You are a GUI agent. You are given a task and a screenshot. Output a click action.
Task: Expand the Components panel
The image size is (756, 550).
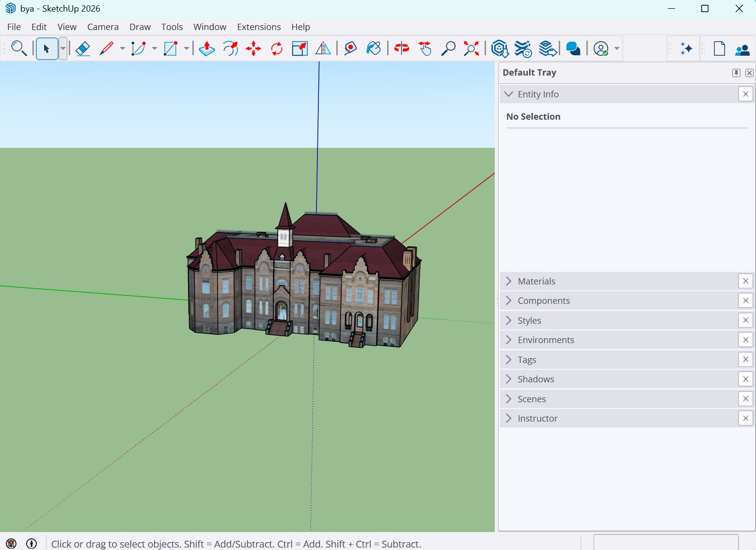pyautogui.click(x=508, y=300)
